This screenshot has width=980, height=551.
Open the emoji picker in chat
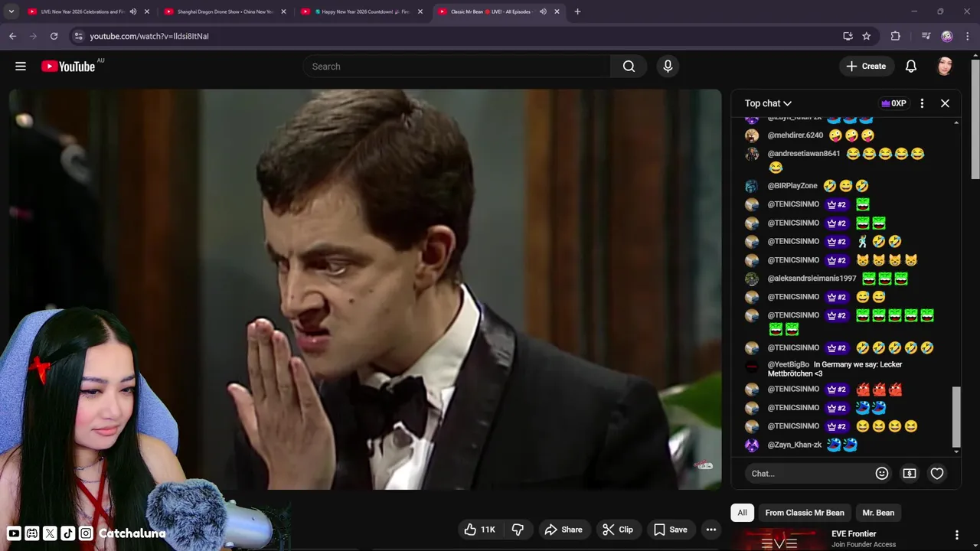(882, 474)
